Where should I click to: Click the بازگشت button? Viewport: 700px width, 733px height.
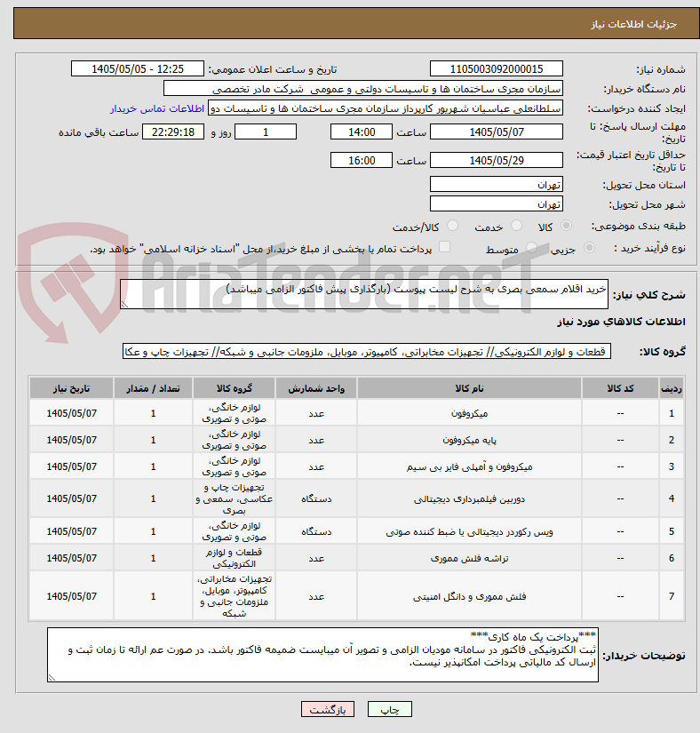[328, 709]
